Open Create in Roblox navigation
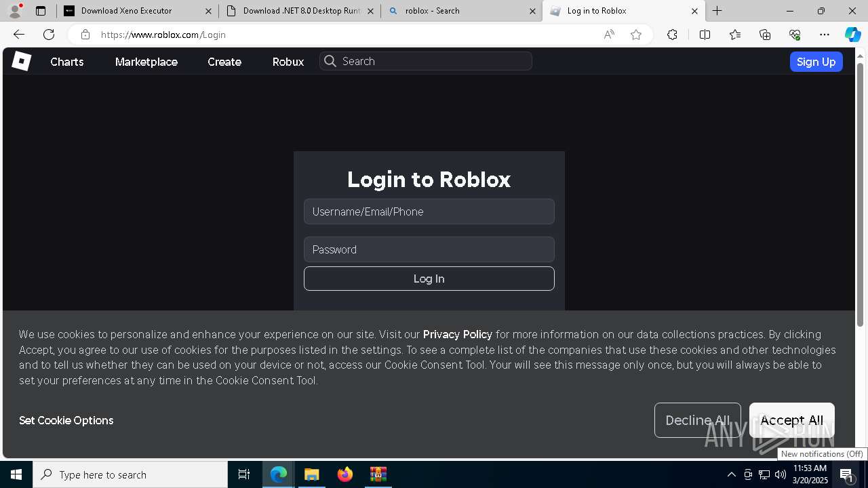Screen dimensions: 868x488 (224, 62)
